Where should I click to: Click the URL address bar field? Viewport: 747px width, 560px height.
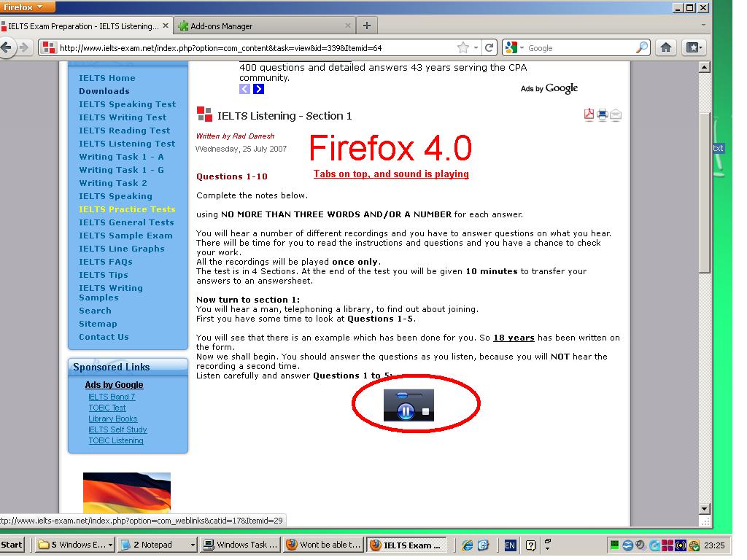click(258, 47)
